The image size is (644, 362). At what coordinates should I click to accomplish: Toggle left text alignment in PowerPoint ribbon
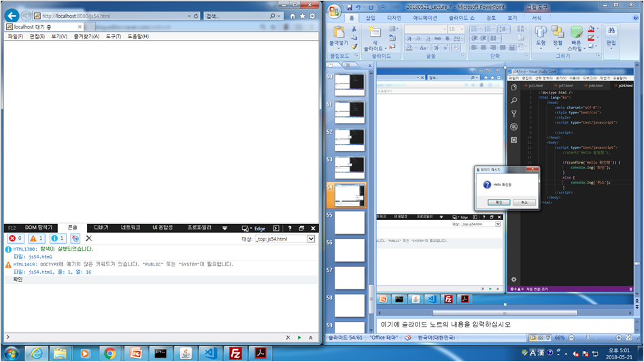click(x=474, y=48)
